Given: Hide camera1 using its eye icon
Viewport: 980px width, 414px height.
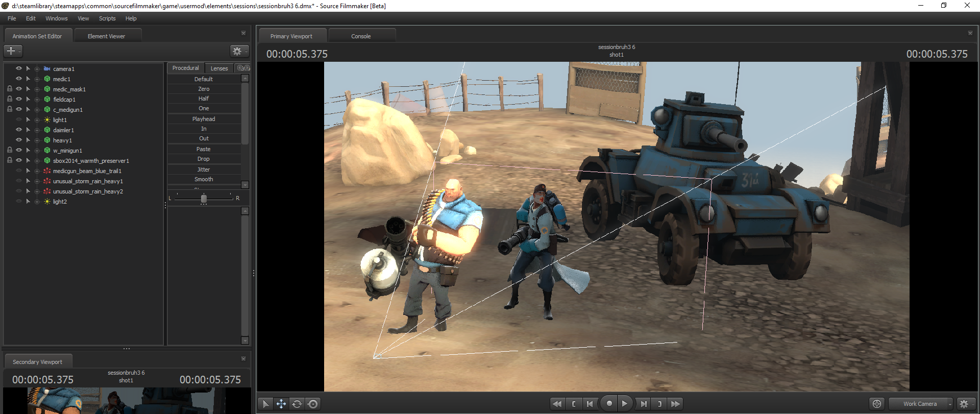Looking at the screenshot, I should coord(19,68).
